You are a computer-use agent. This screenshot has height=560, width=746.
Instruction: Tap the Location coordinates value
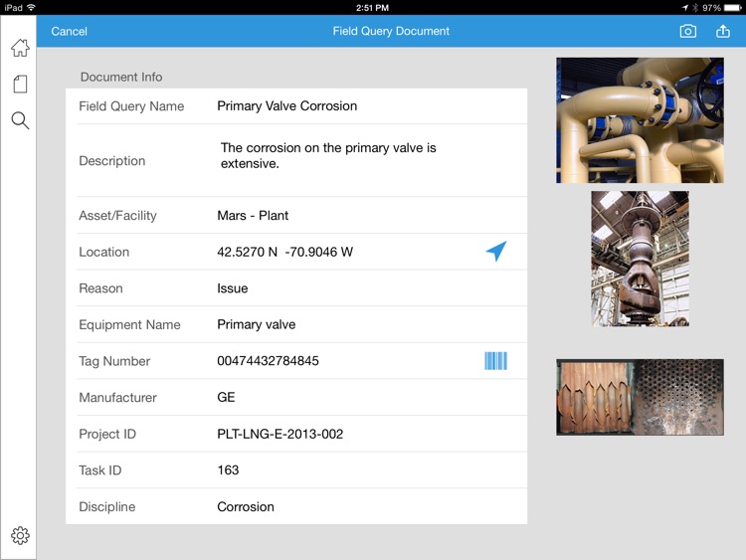click(x=285, y=252)
